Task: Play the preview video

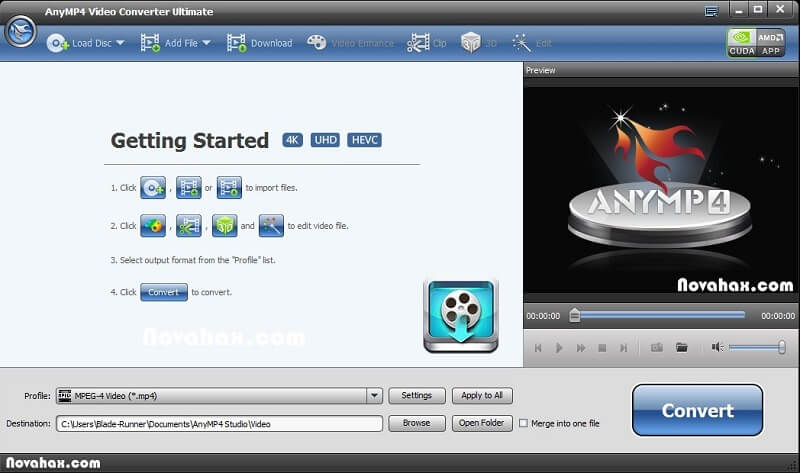Action: tap(559, 348)
